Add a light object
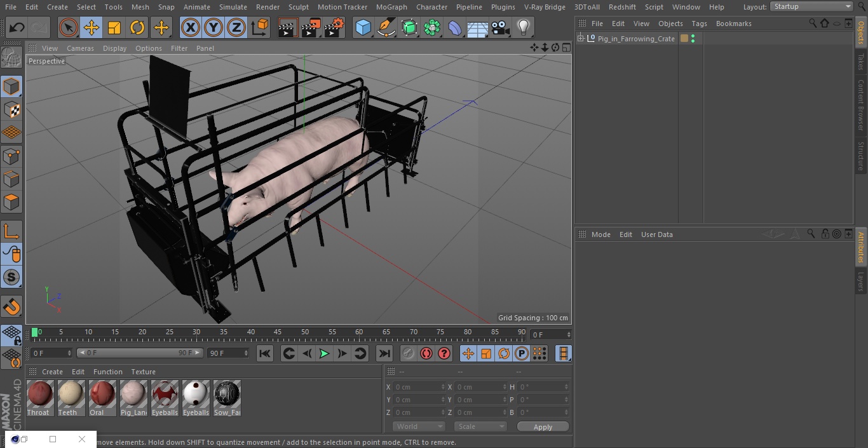Viewport: 868px width, 448px height. tap(524, 27)
